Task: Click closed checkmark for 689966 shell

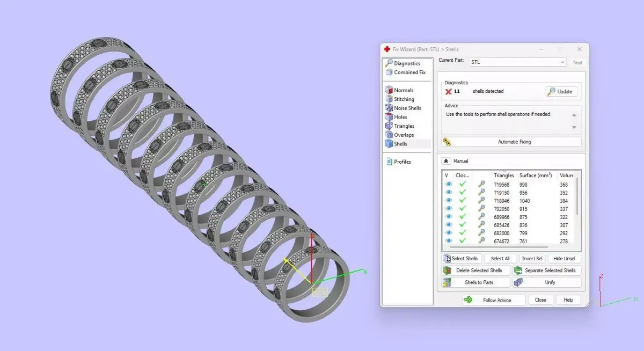Action: pos(463,216)
